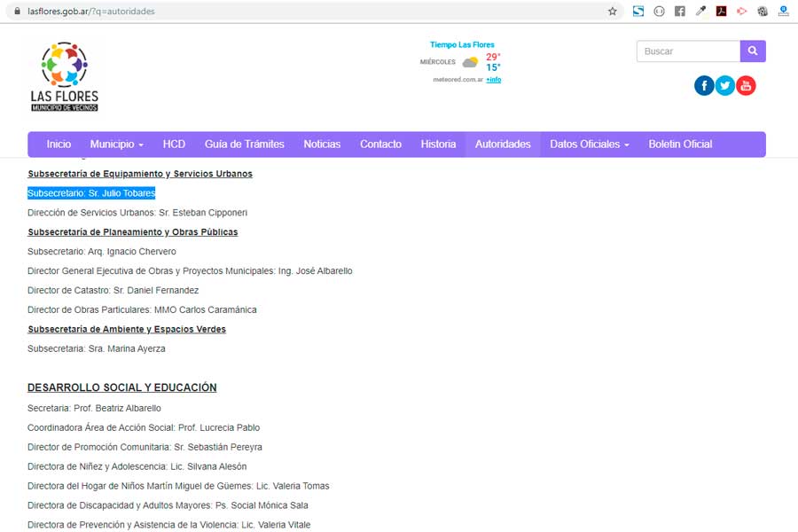
Task: Click the address bar URL
Action: coord(91,12)
